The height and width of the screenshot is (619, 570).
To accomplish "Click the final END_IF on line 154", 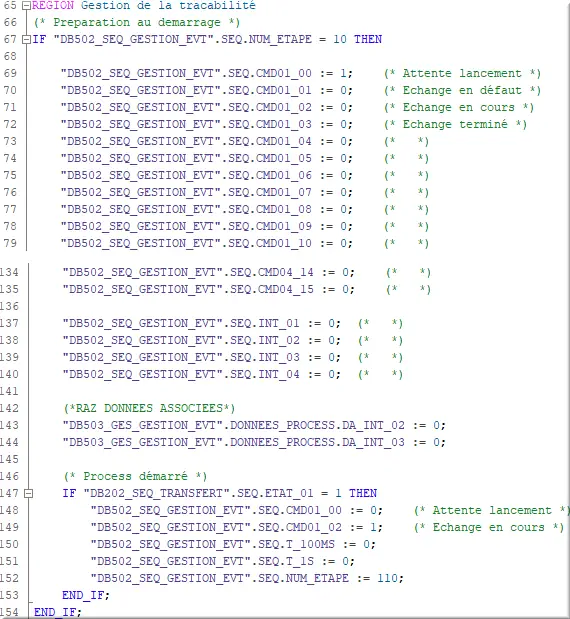I will (58, 612).
